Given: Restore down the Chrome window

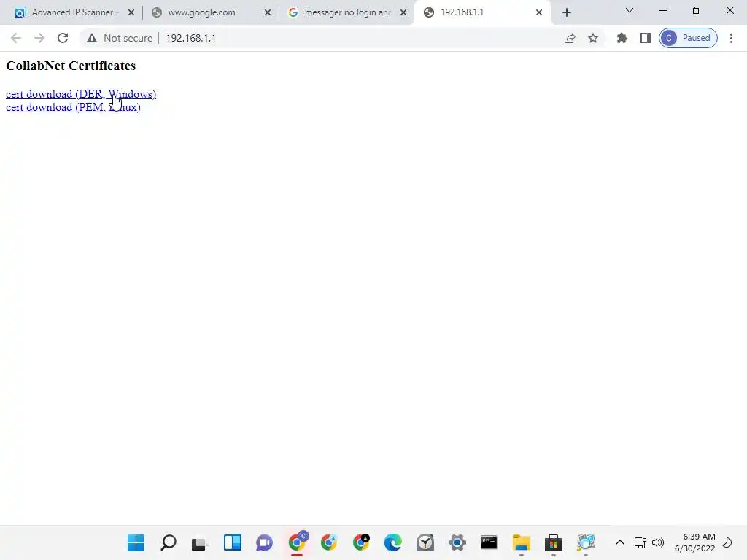Looking at the screenshot, I should tap(697, 10).
